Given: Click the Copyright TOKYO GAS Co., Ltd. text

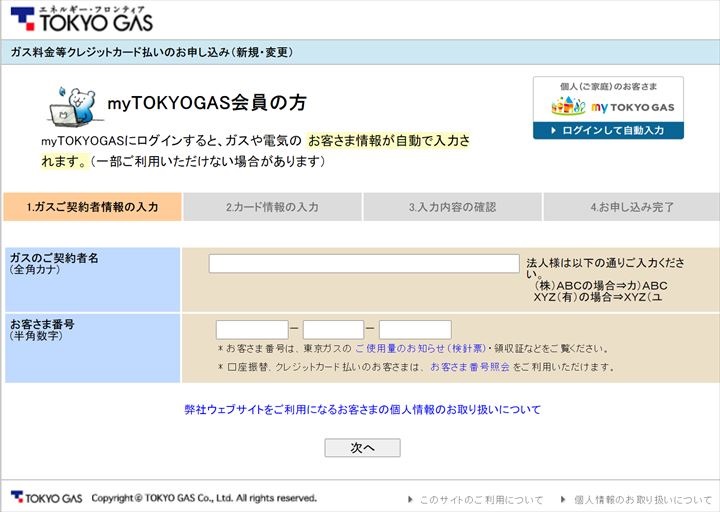Looking at the screenshot, I should coord(204,498).
